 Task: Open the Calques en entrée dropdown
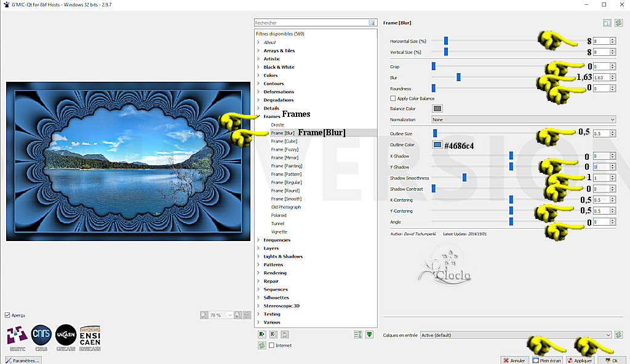[516, 335]
